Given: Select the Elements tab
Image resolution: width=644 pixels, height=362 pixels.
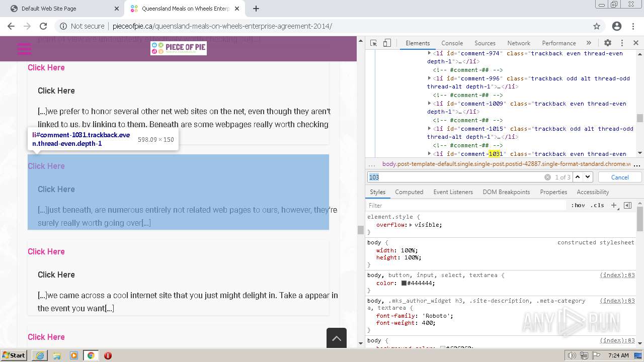Looking at the screenshot, I should [418, 43].
